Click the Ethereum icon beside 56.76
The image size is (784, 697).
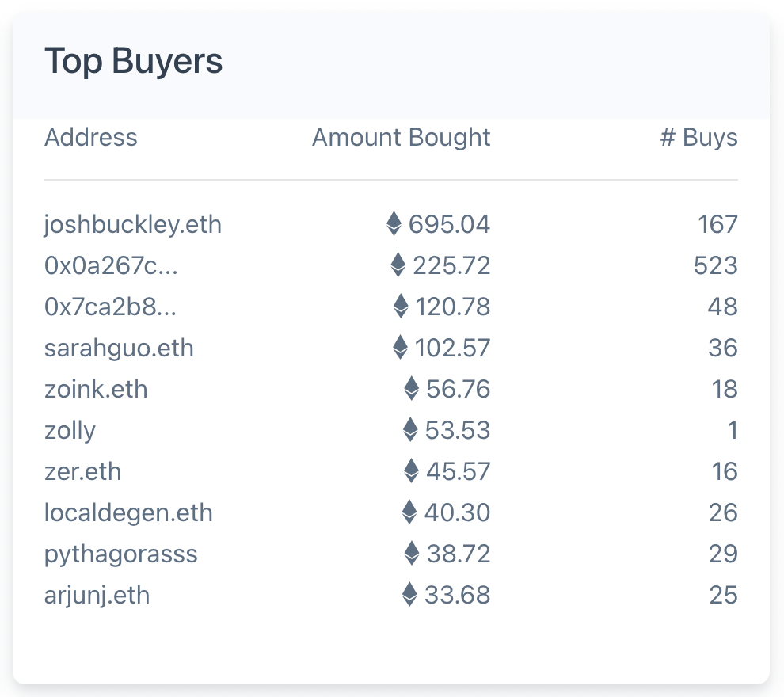(x=412, y=389)
